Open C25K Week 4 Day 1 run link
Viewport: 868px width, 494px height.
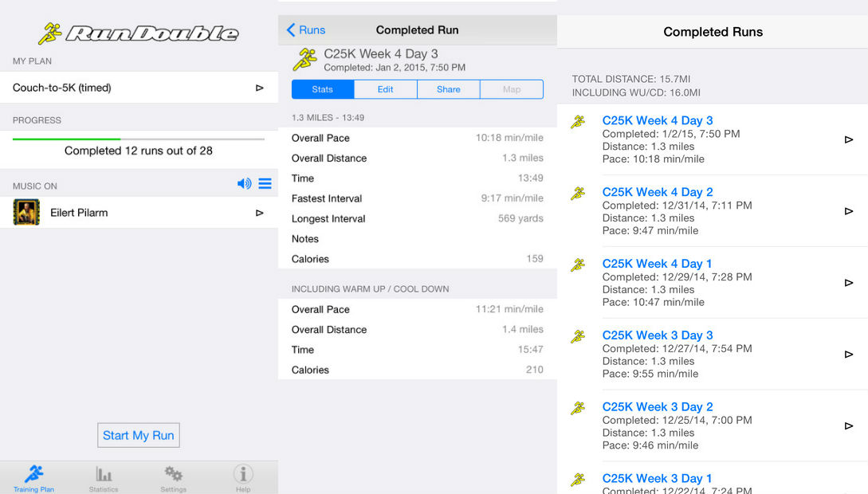point(657,264)
